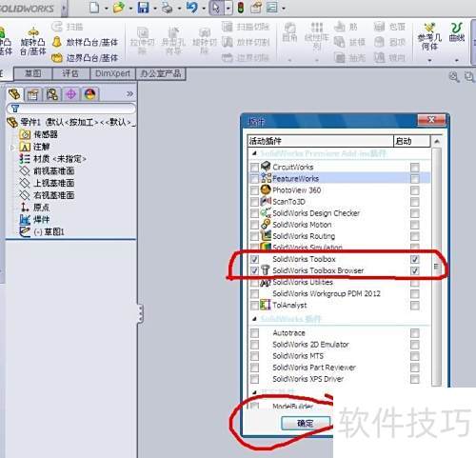Confirm add-ins with the 确定 button
The height and width of the screenshot is (458, 476).
tap(306, 423)
